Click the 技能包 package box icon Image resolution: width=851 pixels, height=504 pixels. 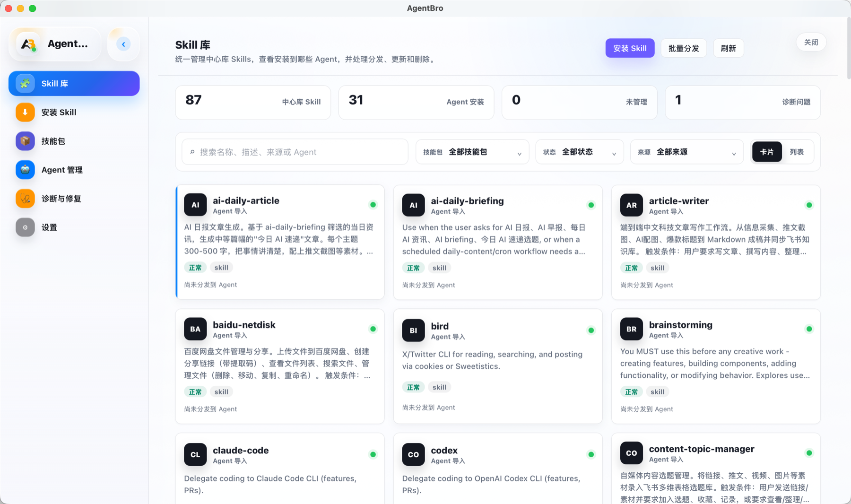25,141
